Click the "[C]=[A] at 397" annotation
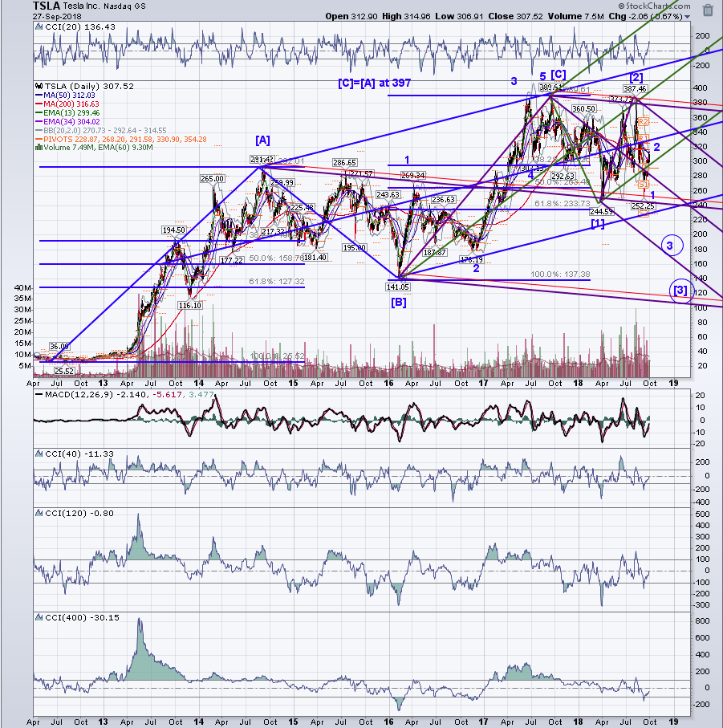 375,83
